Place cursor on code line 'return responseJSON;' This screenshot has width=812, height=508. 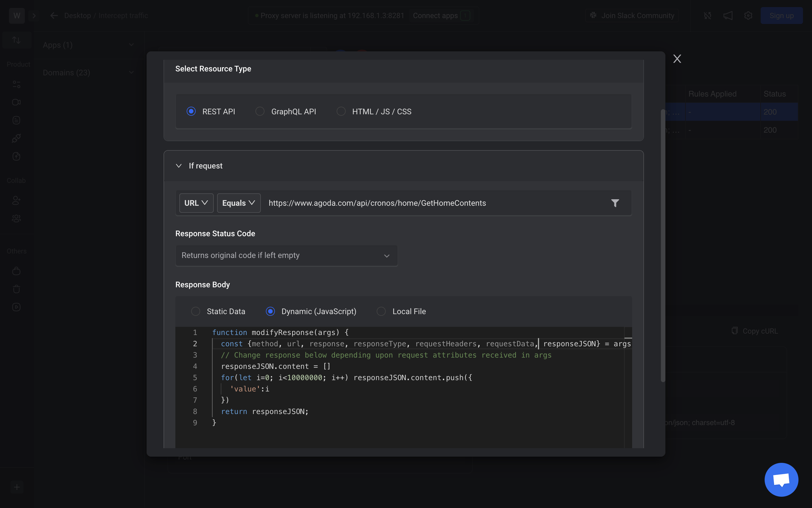[x=264, y=411]
